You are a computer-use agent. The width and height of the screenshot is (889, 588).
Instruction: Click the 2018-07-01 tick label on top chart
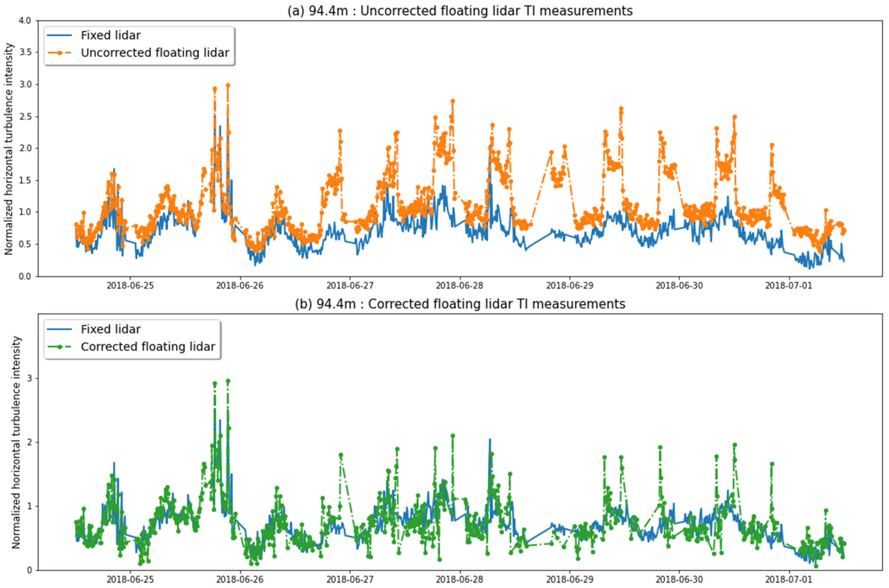pyautogui.click(x=789, y=286)
